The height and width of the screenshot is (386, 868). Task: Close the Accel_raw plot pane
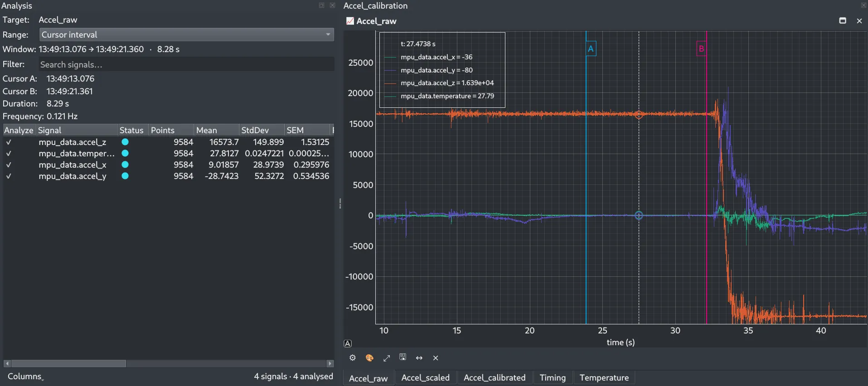click(x=859, y=21)
